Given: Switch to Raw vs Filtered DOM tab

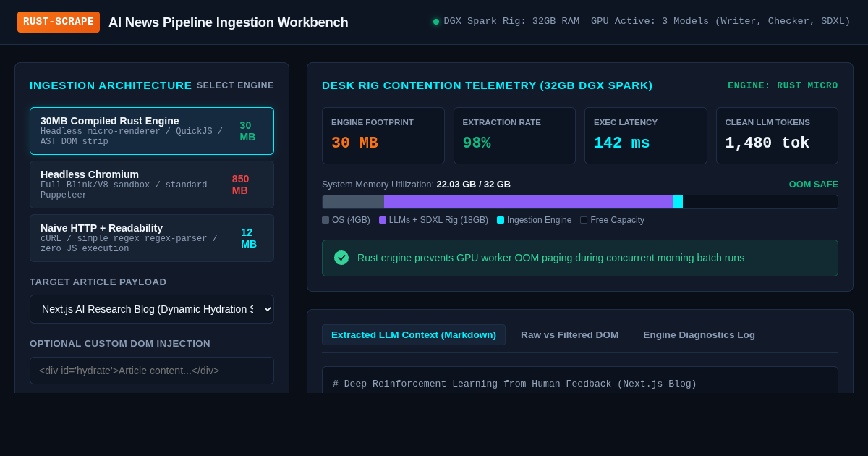Looking at the screenshot, I should (570, 334).
